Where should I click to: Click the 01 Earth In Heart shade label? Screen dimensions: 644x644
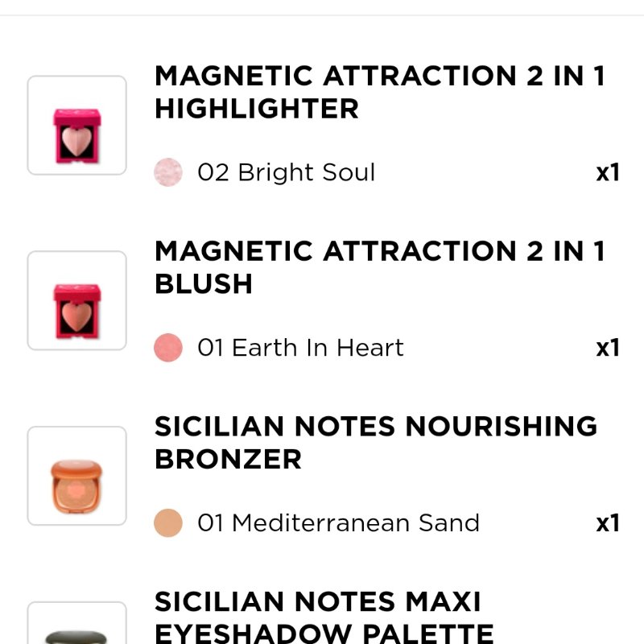300,348
